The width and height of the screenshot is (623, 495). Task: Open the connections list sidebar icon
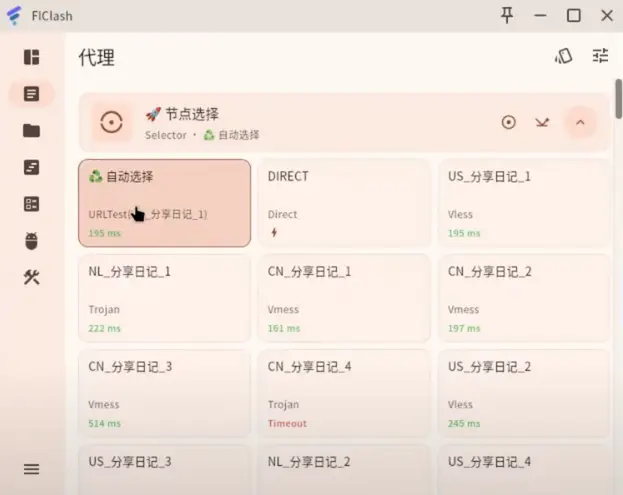[x=31, y=204]
